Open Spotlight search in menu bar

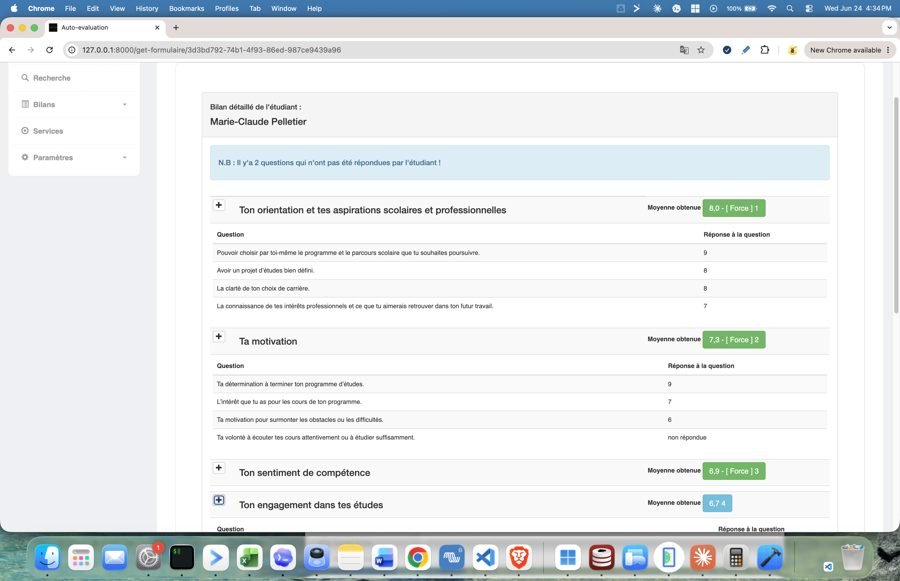[x=790, y=9]
